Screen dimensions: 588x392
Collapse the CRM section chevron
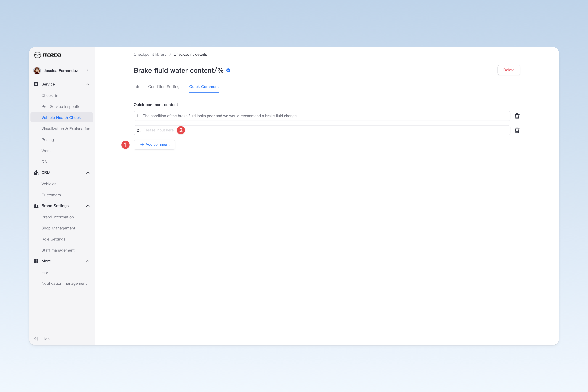[88, 173]
